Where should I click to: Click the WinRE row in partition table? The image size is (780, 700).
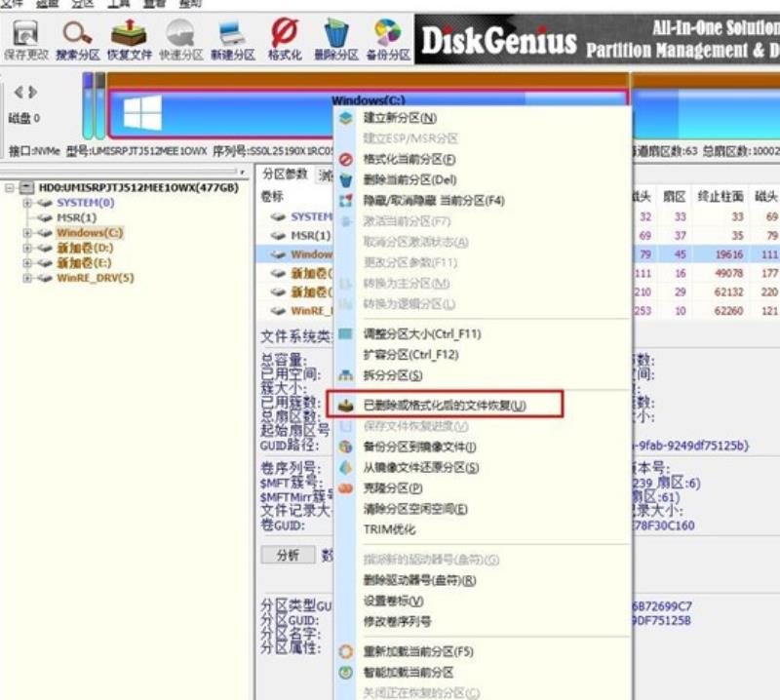(311, 311)
